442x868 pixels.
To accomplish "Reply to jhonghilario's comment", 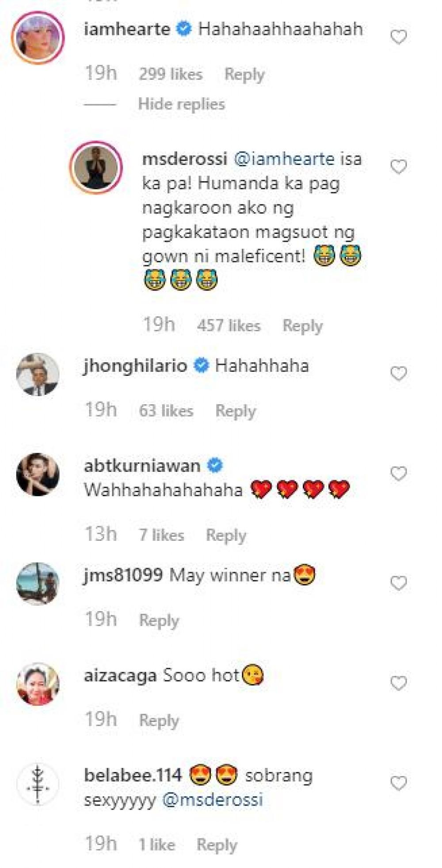I will (x=236, y=411).
